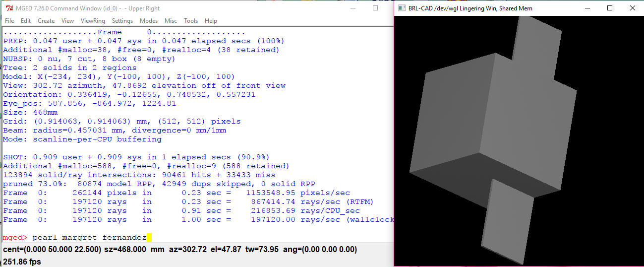Click the 'Tree: 2 solids in 2 regions' line
Screen dimensions: 644x267
coord(69,67)
